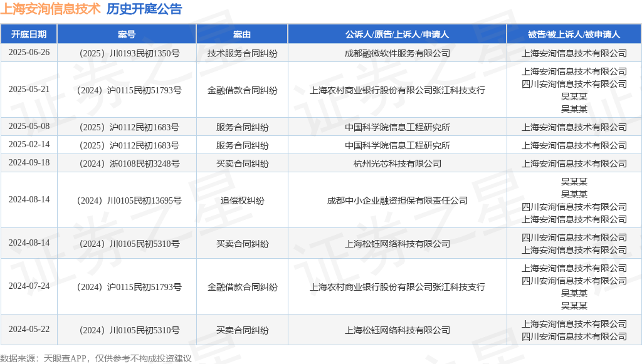The height and width of the screenshot is (364, 642).
Task: Select the 开庭日期 column header
Action: [29, 34]
